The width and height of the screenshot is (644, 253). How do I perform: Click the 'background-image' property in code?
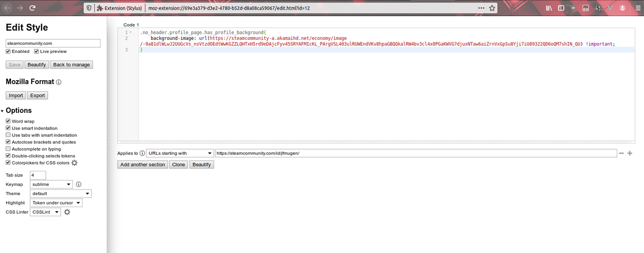pos(173,38)
